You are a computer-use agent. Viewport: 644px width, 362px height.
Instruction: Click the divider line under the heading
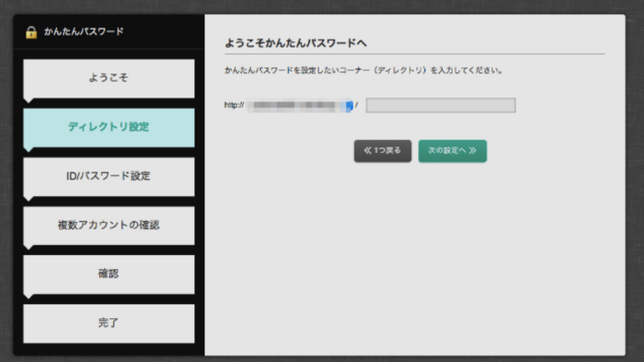pos(414,54)
